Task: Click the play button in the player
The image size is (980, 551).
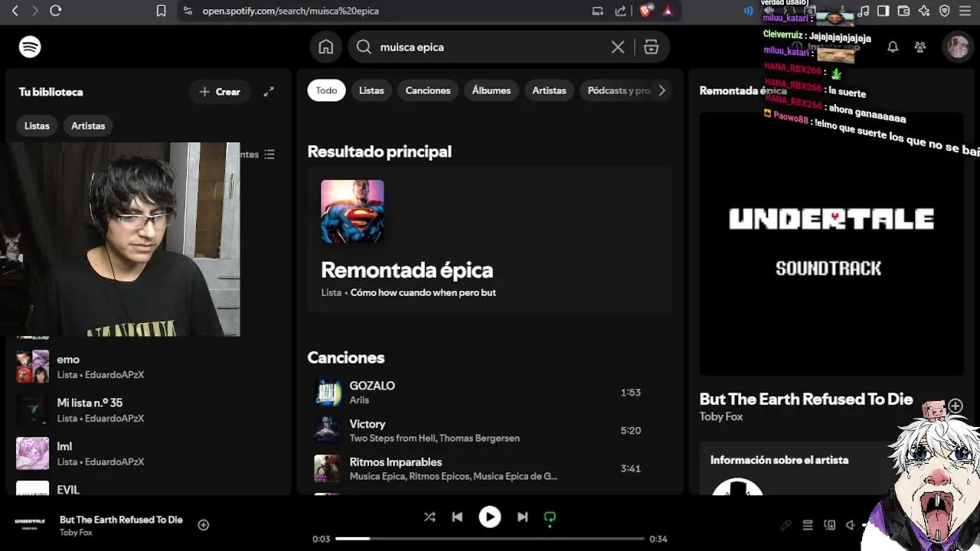Action: click(490, 517)
